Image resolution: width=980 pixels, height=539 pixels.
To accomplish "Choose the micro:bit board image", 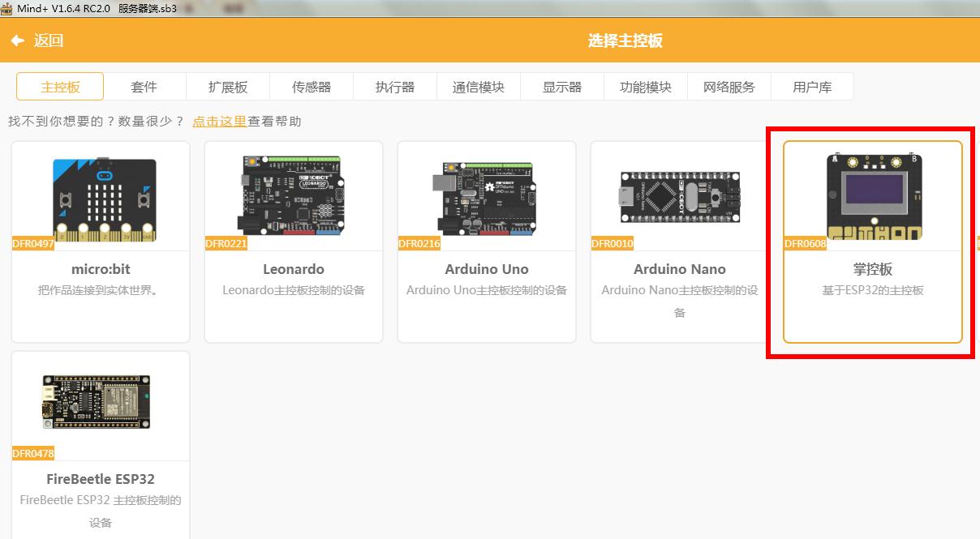I will click(105, 199).
